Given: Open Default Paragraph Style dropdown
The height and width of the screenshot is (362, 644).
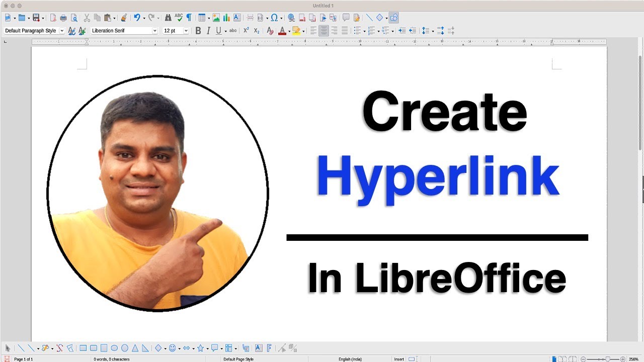Looking at the screenshot, I should point(62,31).
